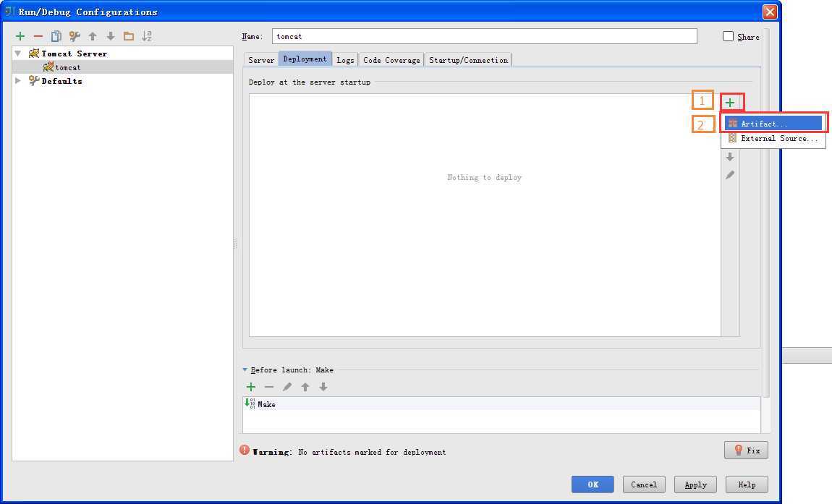Add before launch task with plus
This screenshot has height=504, width=832.
click(251, 387)
